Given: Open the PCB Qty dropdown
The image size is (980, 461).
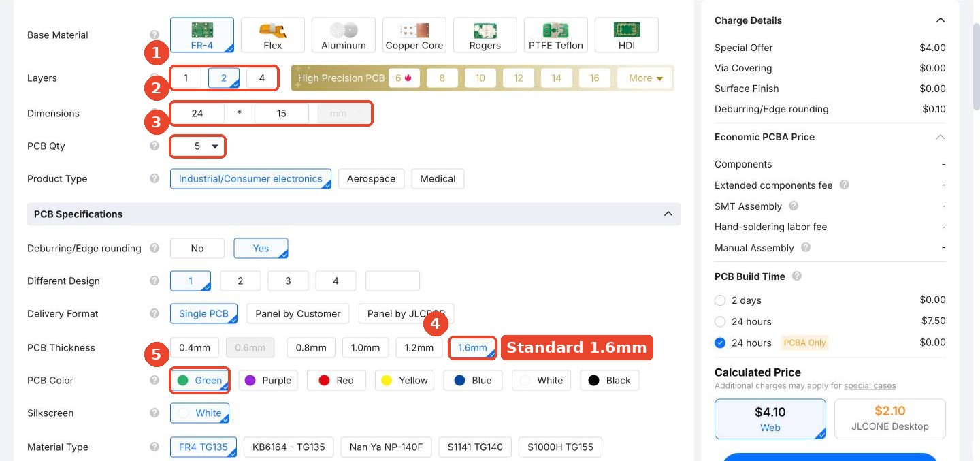Looking at the screenshot, I should (197, 146).
